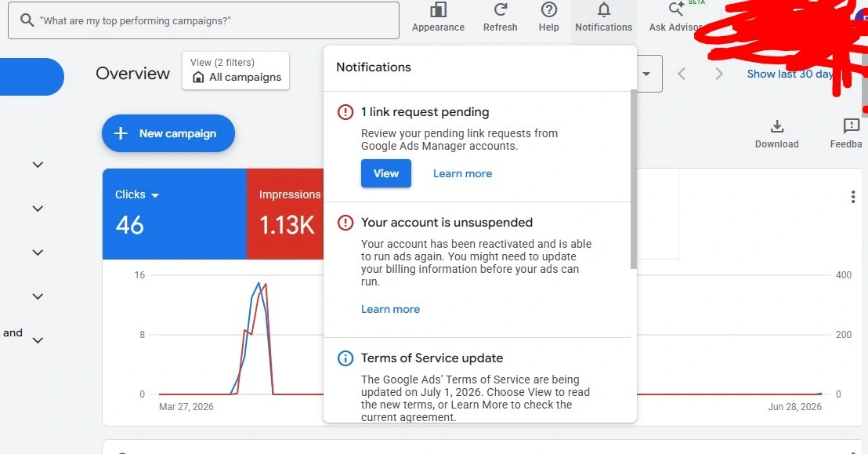Close Notifications via the bell icon
The height and width of the screenshot is (454, 868).
click(603, 10)
